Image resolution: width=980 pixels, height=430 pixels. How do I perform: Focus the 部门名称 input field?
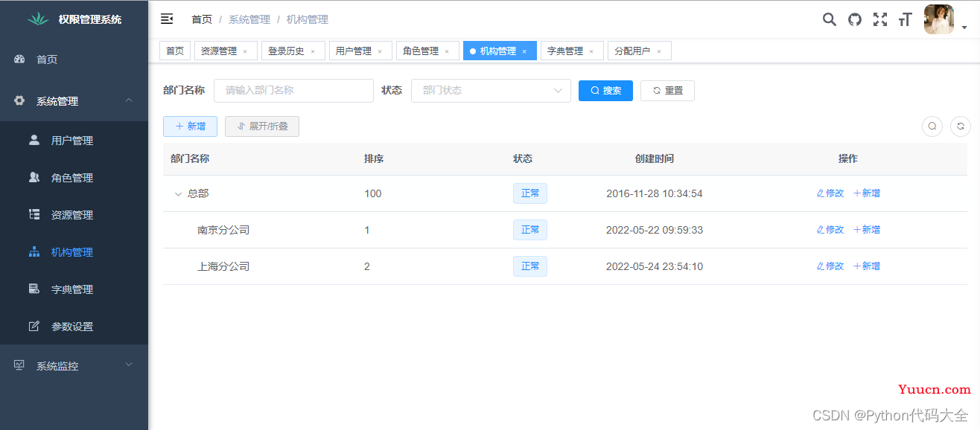tap(293, 90)
